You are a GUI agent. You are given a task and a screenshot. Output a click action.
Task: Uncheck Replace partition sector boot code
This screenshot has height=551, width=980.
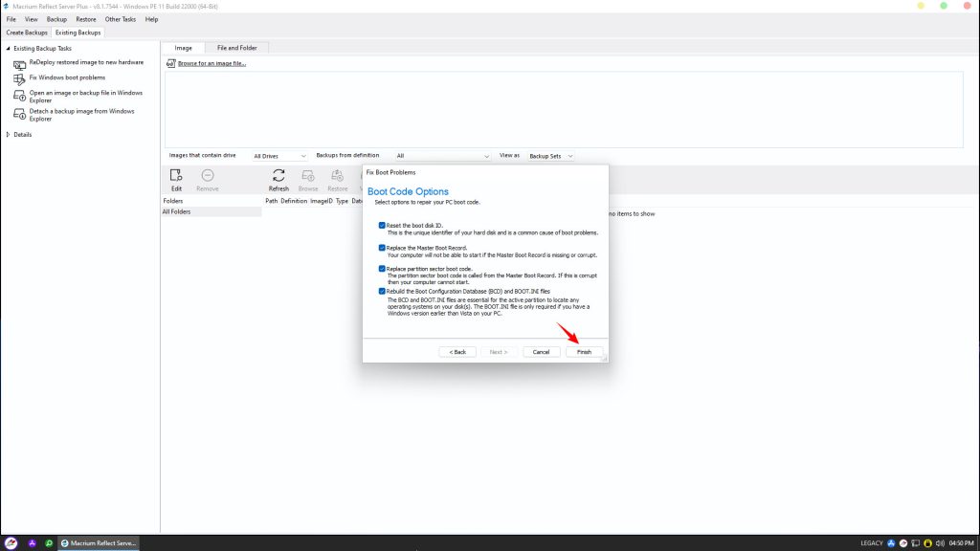(382, 269)
